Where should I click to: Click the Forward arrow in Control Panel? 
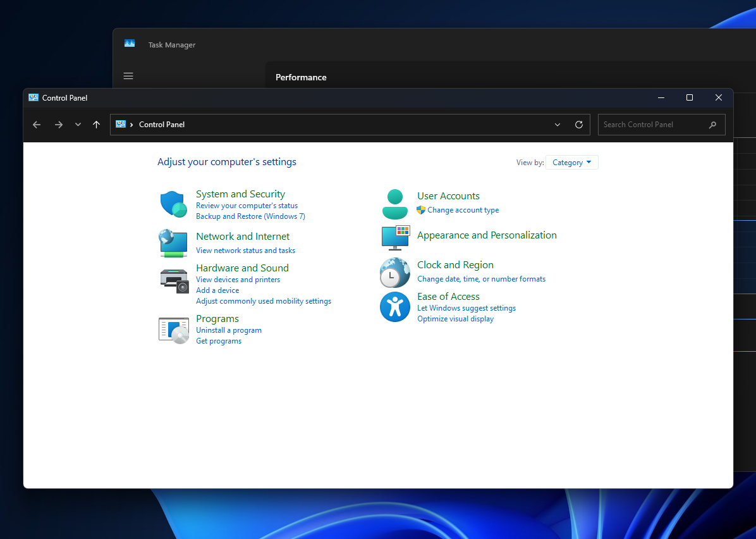pyautogui.click(x=59, y=125)
